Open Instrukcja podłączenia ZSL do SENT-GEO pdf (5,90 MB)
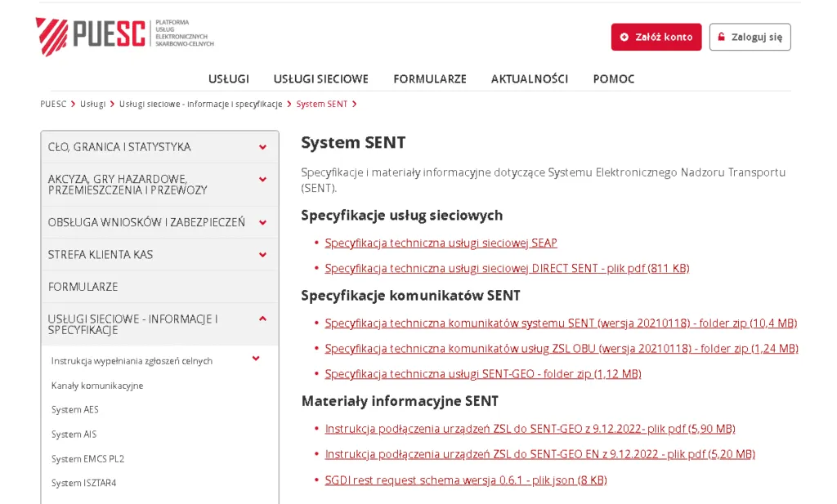 tap(530, 429)
